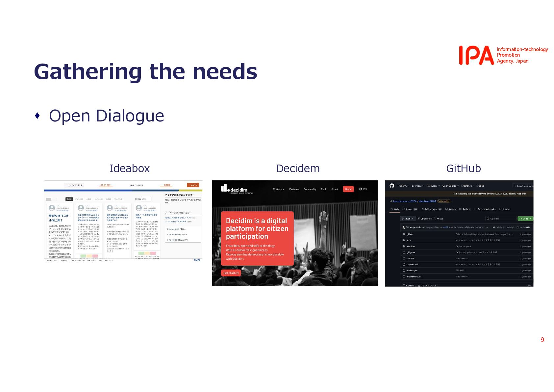Image resolution: width=554 pixels, height=392 pixels.
Task: Click the tag icon beside 0 Tags
Action: [435, 219]
